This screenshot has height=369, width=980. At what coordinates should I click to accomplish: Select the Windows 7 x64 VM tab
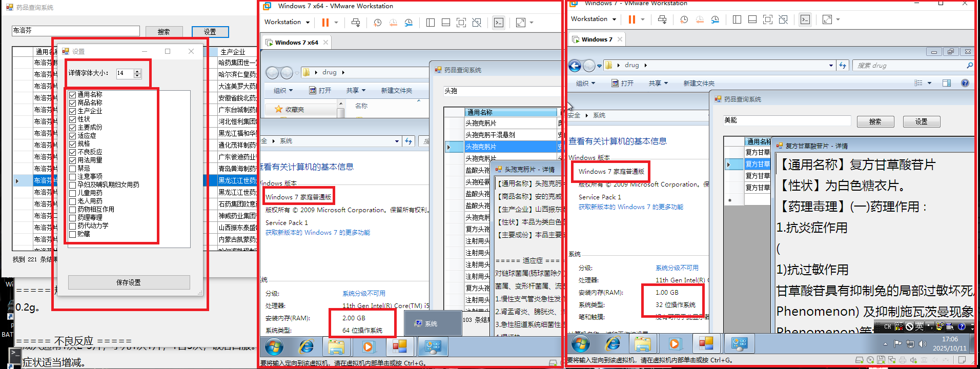coord(297,43)
